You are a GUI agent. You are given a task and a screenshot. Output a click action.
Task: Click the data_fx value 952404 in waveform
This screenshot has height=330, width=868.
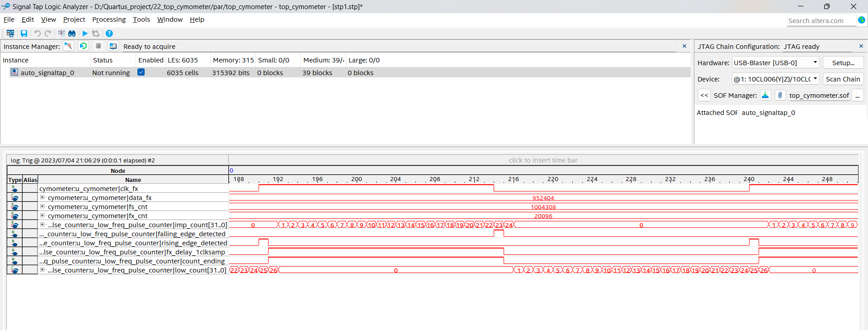click(x=543, y=198)
